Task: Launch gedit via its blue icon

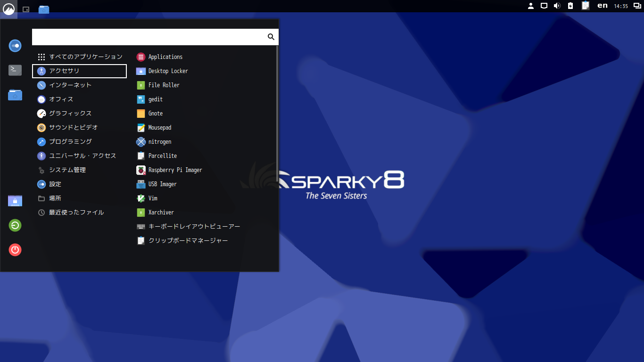Action: point(140,99)
